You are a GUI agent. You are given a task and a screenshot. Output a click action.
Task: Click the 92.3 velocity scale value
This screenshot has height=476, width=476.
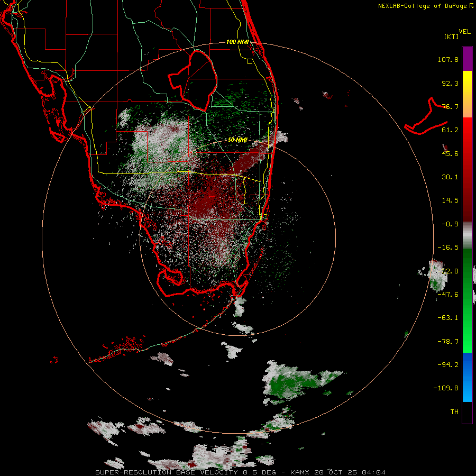(450, 83)
